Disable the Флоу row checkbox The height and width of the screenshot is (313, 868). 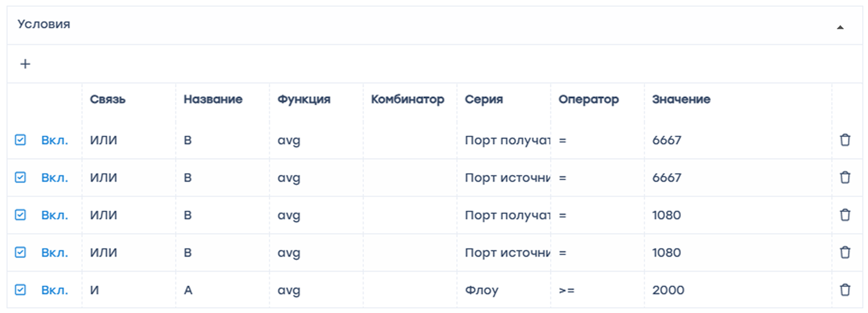pos(20,290)
